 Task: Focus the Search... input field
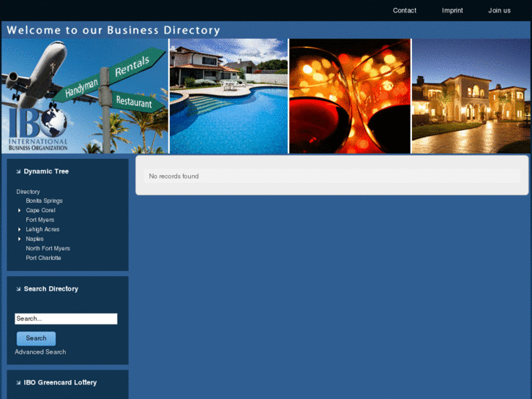pyautogui.click(x=66, y=318)
